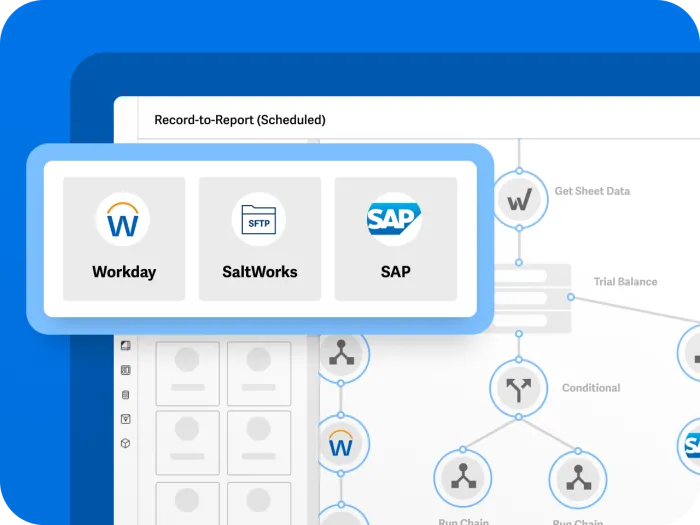Viewport: 700px width, 525px height.
Task: Open the lightbulb sidebar icon
Action: (x=125, y=419)
